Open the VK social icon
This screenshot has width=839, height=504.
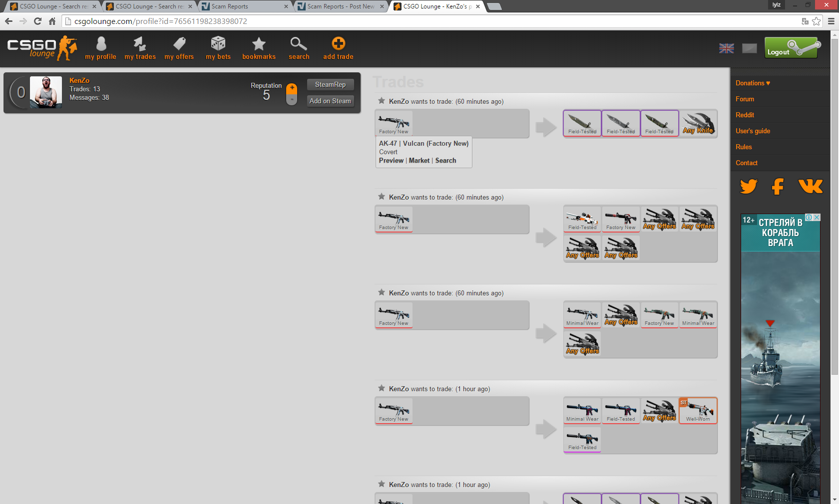[x=811, y=186]
